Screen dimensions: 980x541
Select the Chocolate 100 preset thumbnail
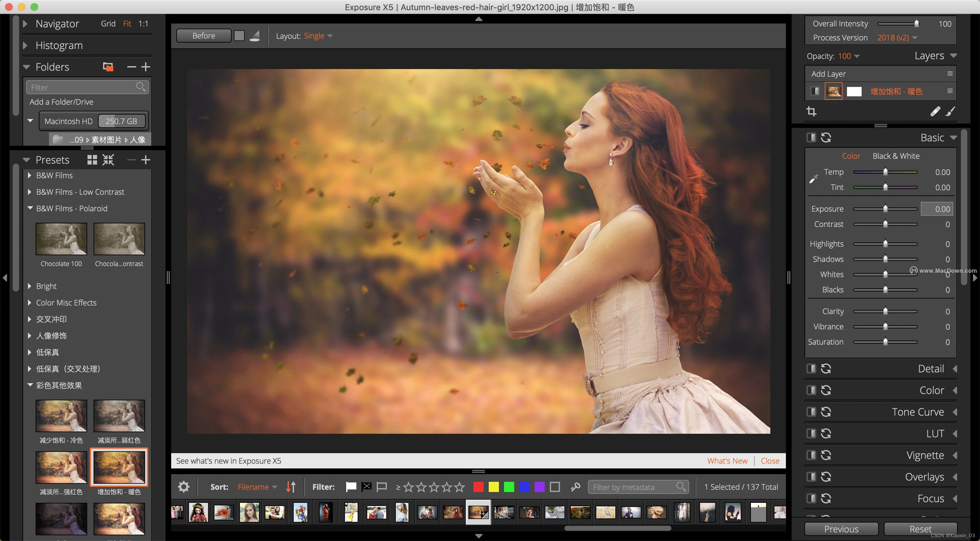click(x=61, y=239)
